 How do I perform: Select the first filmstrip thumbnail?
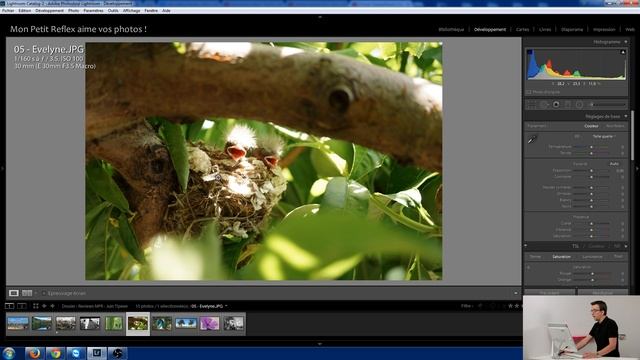click(18, 324)
